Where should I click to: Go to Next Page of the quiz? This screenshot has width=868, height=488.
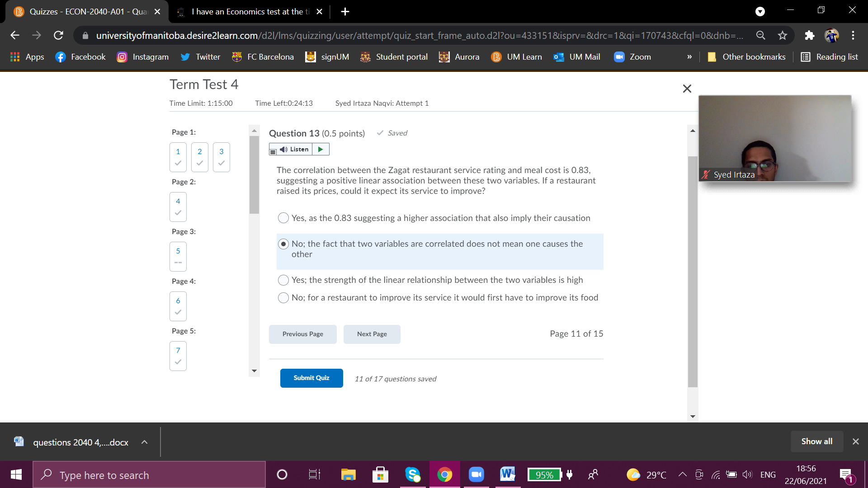tap(372, 334)
